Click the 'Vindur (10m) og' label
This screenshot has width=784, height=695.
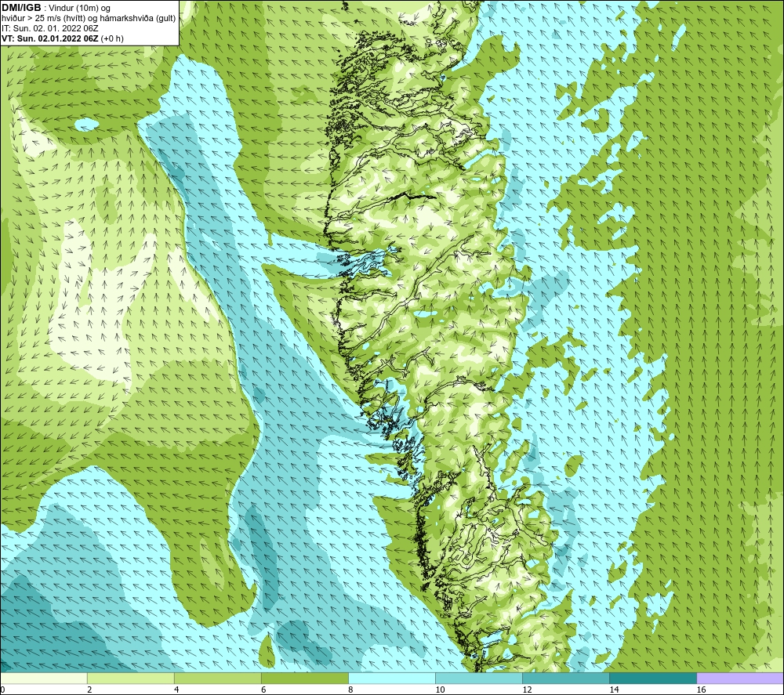pyautogui.click(x=81, y=9)
